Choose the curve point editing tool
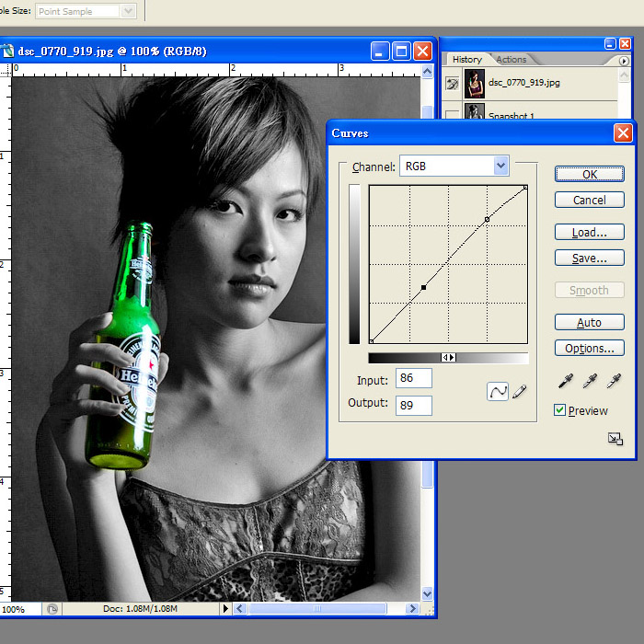644x644 pixels. pos(498,391)
